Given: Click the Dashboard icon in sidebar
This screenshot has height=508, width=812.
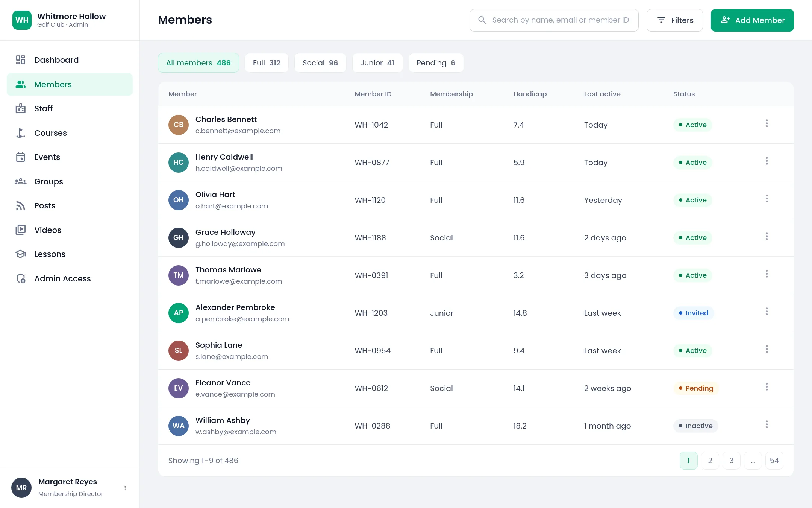Looking at the screenshot, I should pyautogui.click(x=21, y=60).
